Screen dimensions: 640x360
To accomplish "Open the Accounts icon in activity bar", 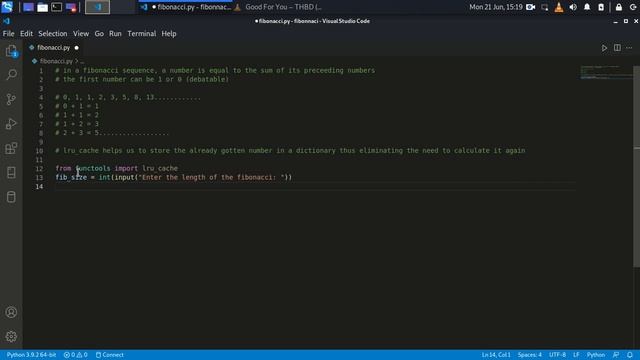I will (x=11, y=312).
